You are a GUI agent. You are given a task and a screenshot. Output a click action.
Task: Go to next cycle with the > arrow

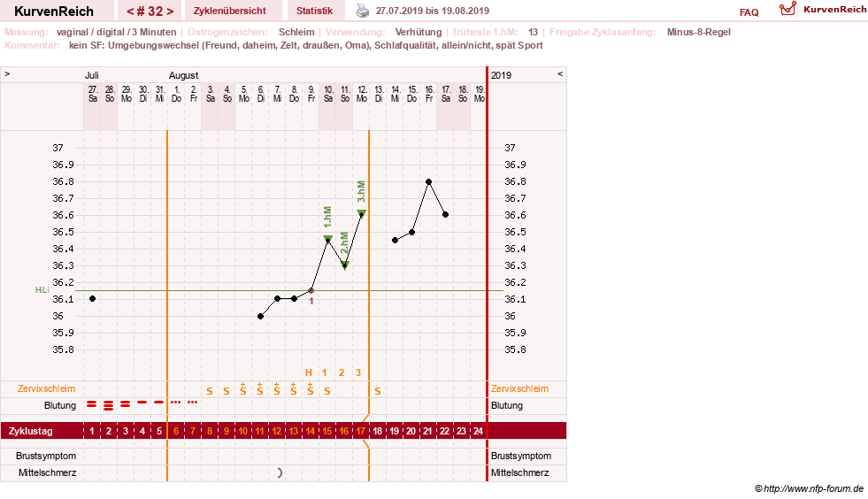pyautogui.click(x=170, y=12)
